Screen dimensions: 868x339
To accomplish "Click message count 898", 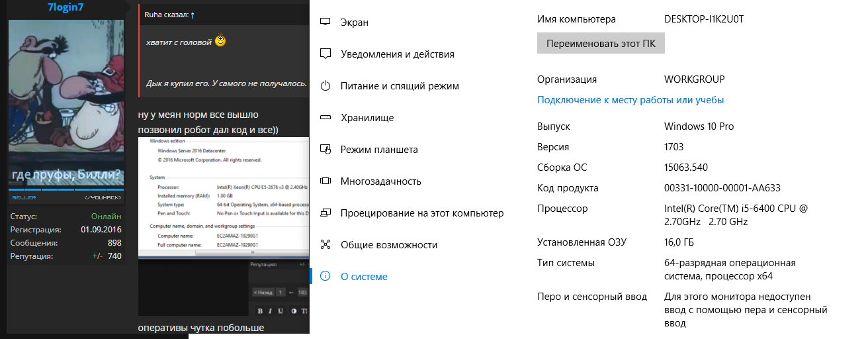I will point(114,243).
